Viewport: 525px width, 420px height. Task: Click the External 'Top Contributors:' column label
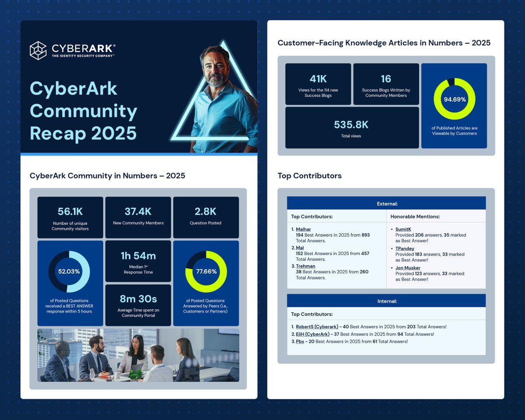click(x=312, y=217)
